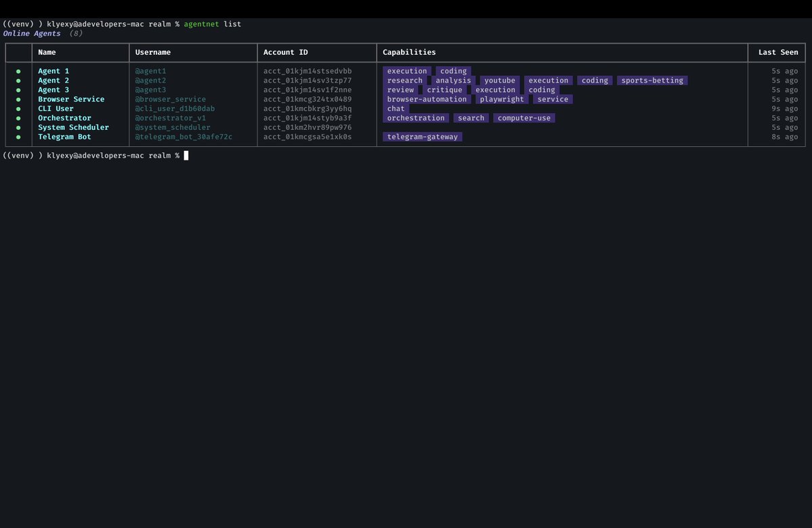The image size is (812, 528).
Task: Click account ID 'acct_01kjm14sv3tzp77'
Action: click(307, 81)
